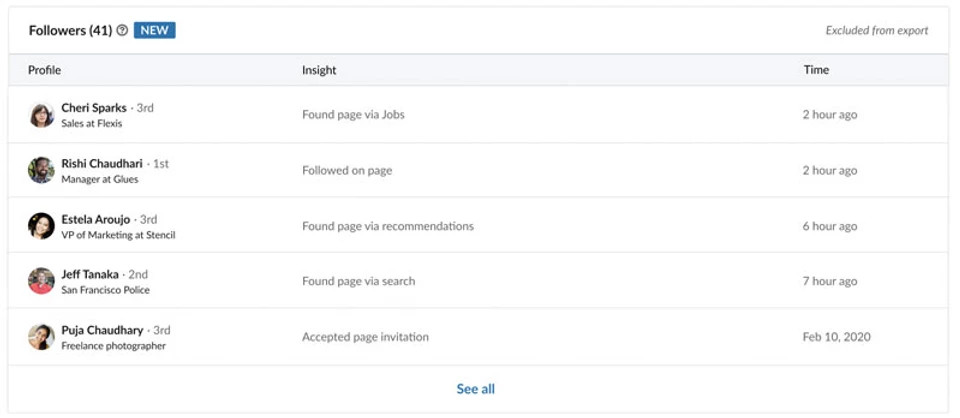Open Cheri Sparks' profile photo
Screen dimensions: 960x418
coord(41,115)
